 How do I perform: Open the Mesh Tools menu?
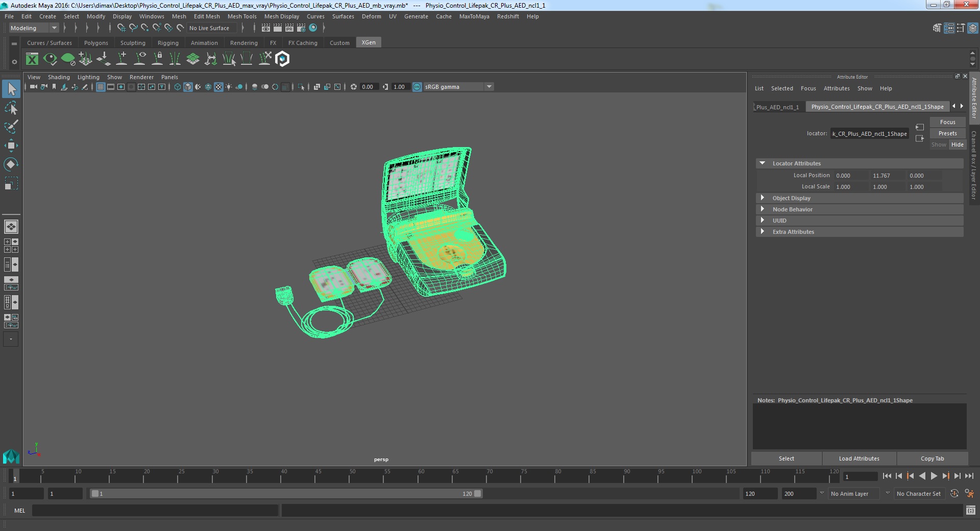(242, 16)
